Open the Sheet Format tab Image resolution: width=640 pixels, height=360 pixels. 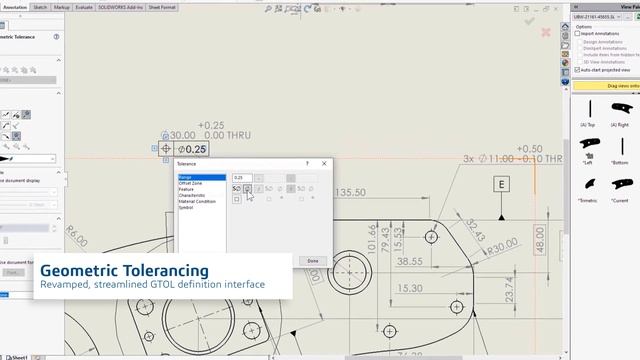click(x=162, y=7)
